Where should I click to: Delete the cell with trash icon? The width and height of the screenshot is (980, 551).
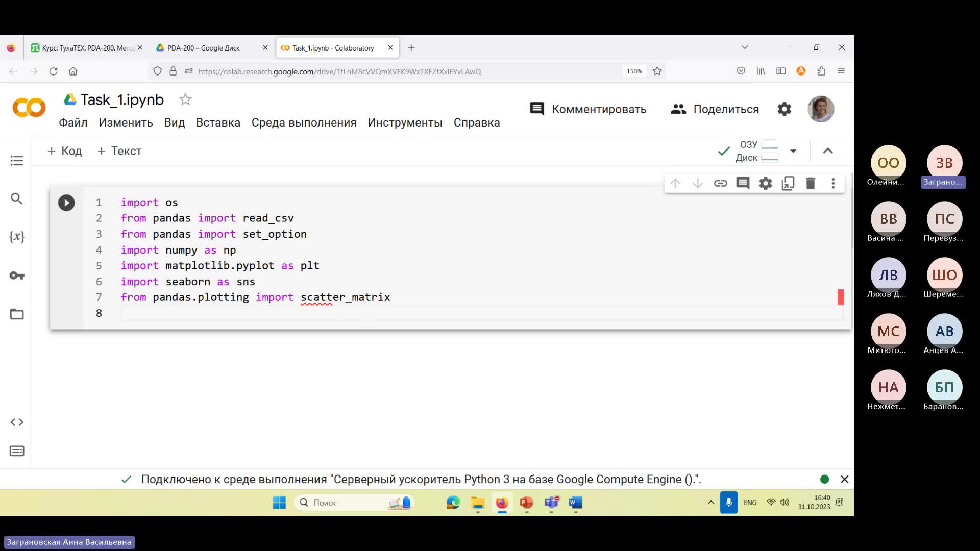coord(811,183)
